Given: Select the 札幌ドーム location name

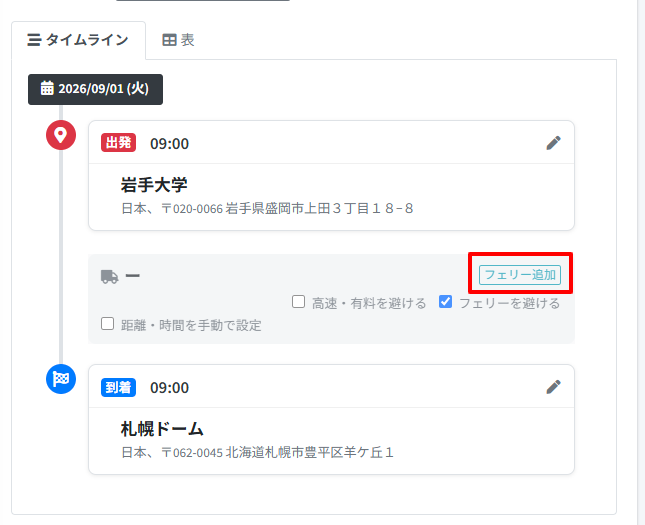Looking at the screenshot, I should point(162,429).
